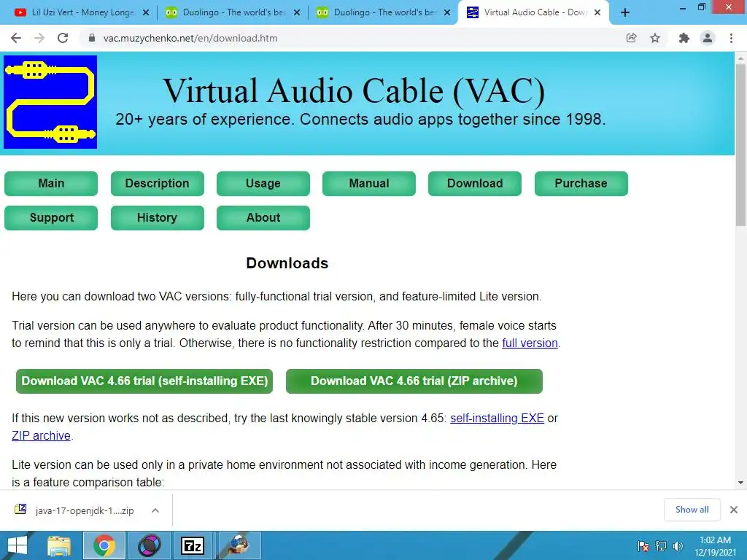
Task: Click the Downloads heading text
Action: [287, 263]
